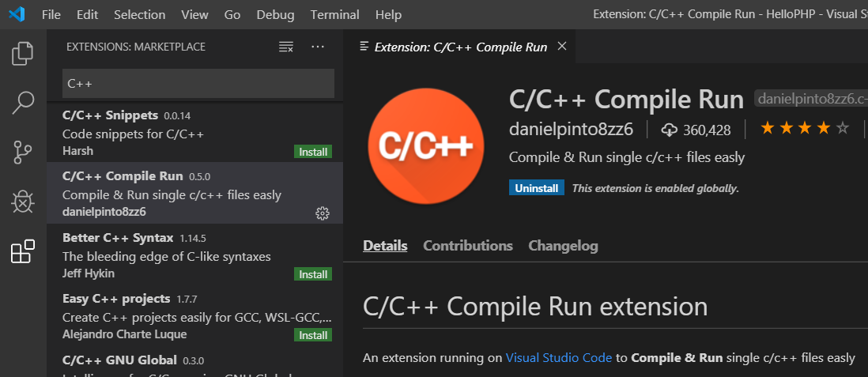The height and width of the screenshot is (377, 868).
Task: Open the Edit menu
Action: [88, 14]
